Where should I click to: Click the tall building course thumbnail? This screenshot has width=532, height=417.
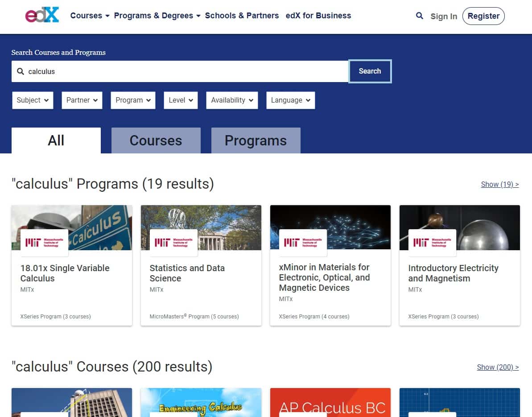pyautogui.click(x=72, y=402)
